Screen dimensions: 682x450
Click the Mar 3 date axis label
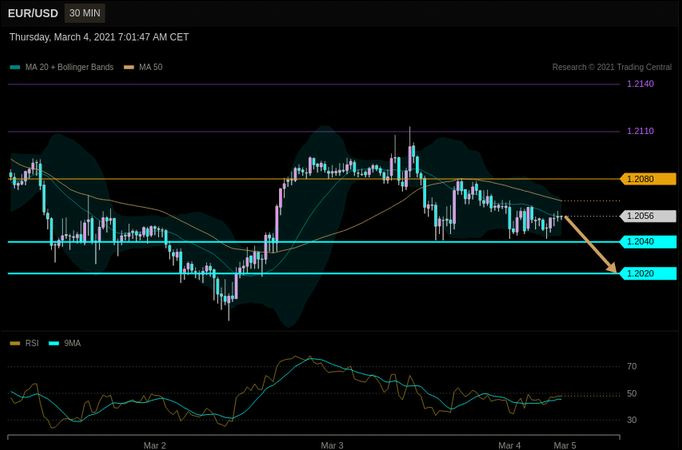click(332, 445)
